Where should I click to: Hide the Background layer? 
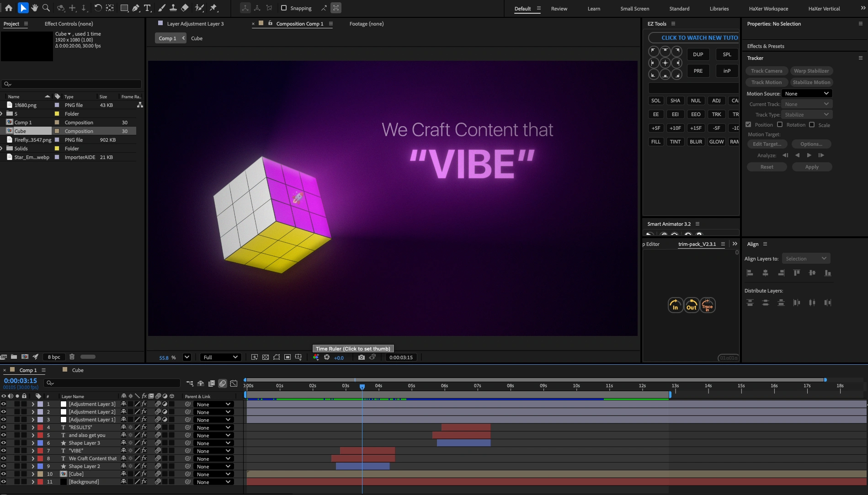click(x=4, y=481)
